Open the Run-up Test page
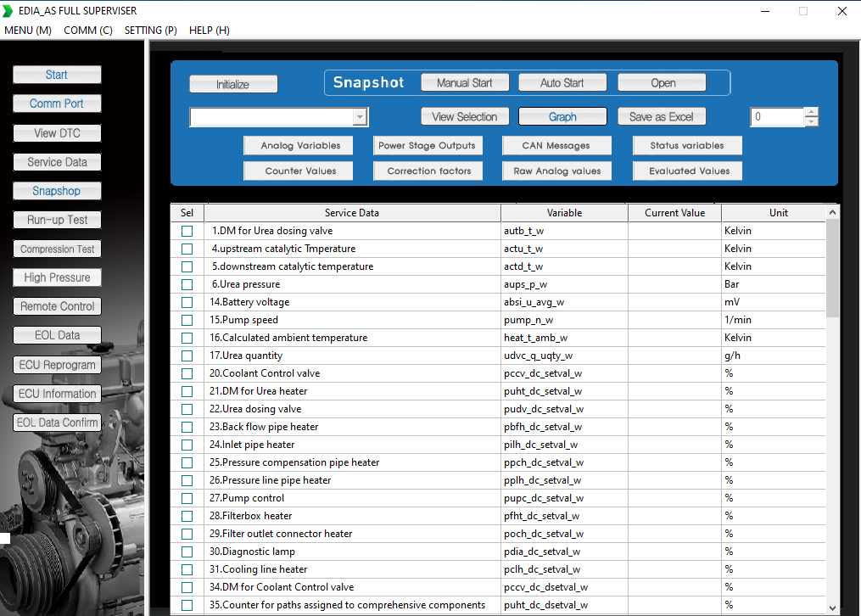861x616 pixels. 57,220
